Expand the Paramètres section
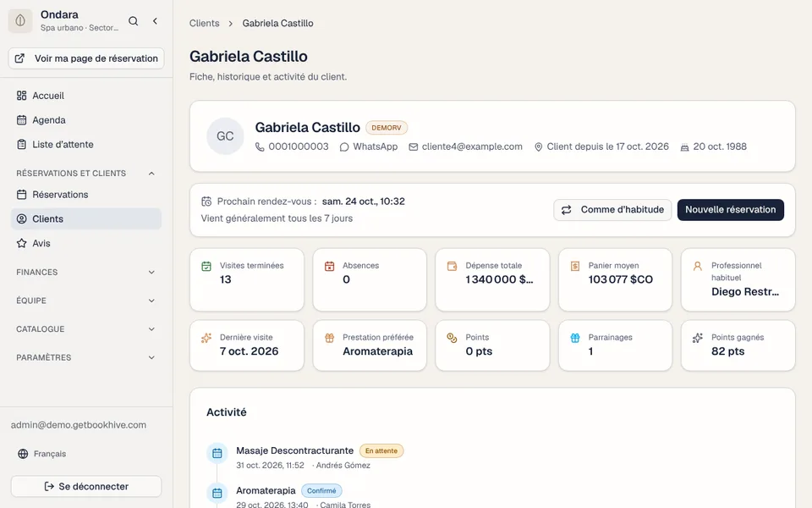Screen dimensions: 812x508 point(86,357)
